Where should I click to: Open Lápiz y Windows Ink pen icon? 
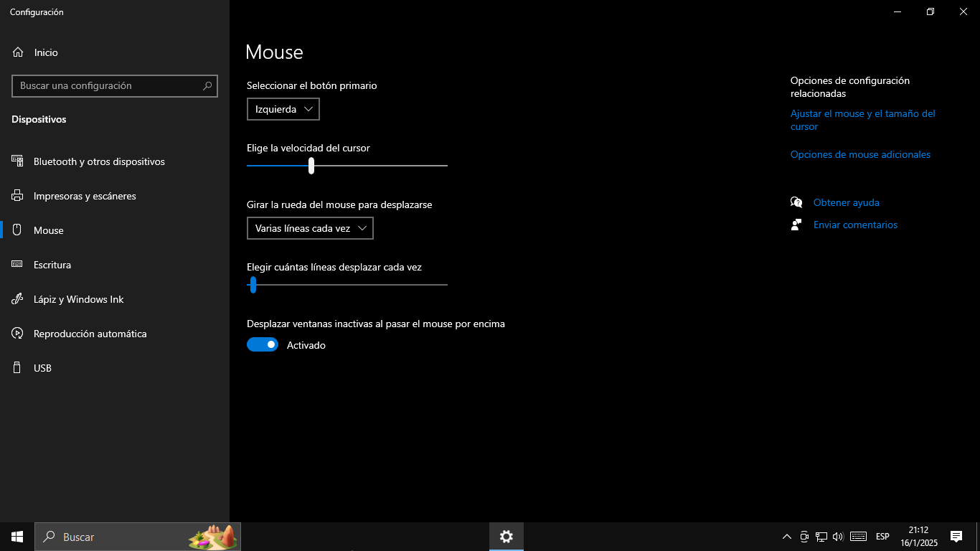pos(17,299)
